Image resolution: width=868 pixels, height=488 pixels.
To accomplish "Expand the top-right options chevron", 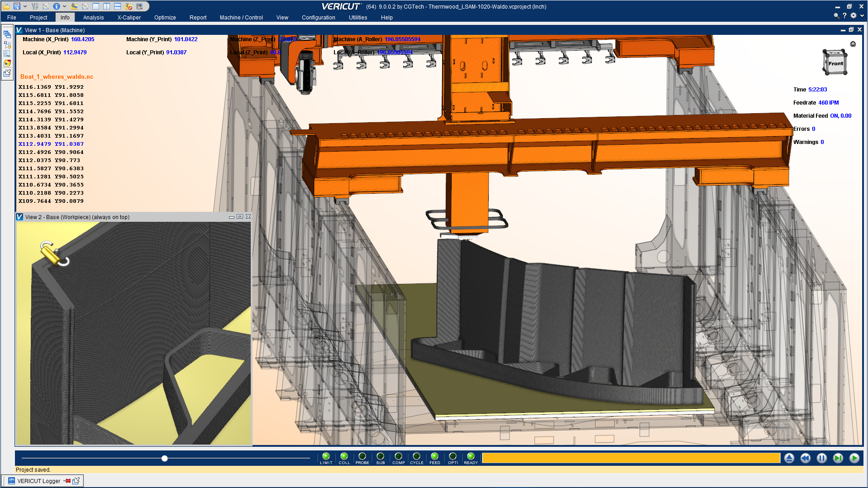I will [x=862, y=16].
